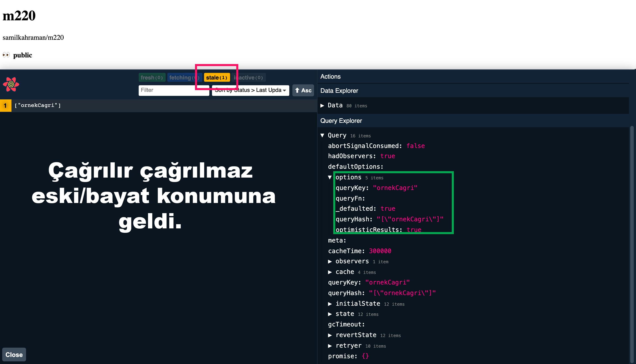Click the queryFn entry under options
Viewport: 636px width, 364px height.
tap(350, 199)
